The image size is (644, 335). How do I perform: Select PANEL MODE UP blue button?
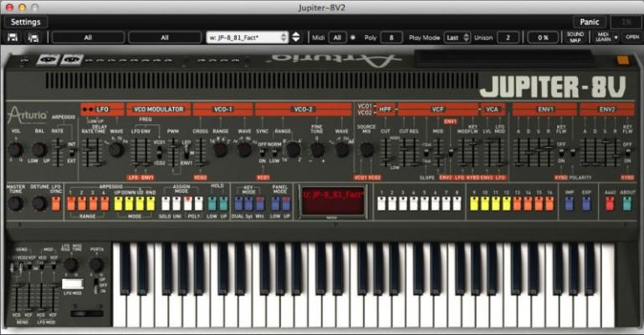286,203
